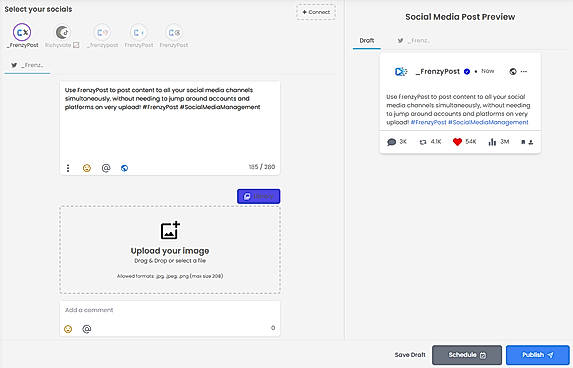The image size is (573, 368).
Task: Click the FrenzyPost logo avatar in the preview
Action: click(401, 72)
